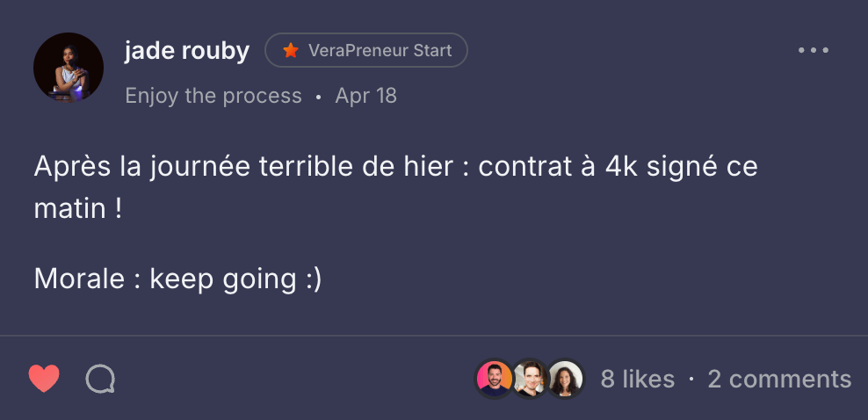Click the horizontal divider under the post text
Viewport: 868px width, 420px height.
pos(434,335)
